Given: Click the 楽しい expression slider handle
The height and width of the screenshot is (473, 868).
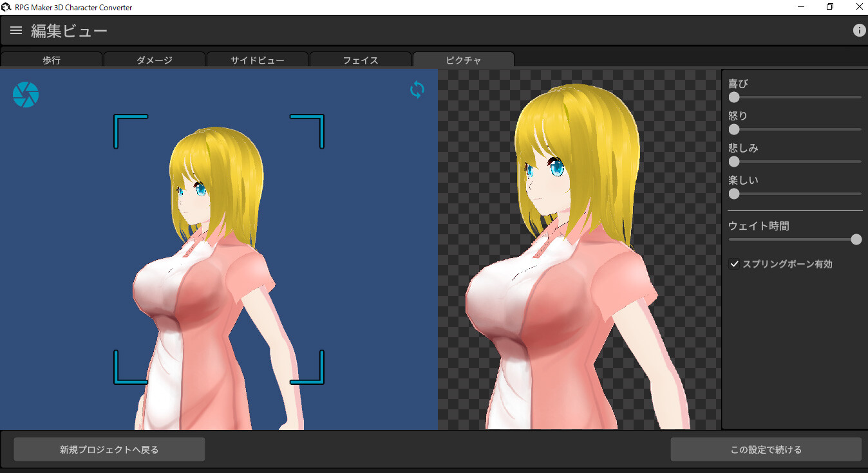Looking at the screenshot, I should [733, 194].
